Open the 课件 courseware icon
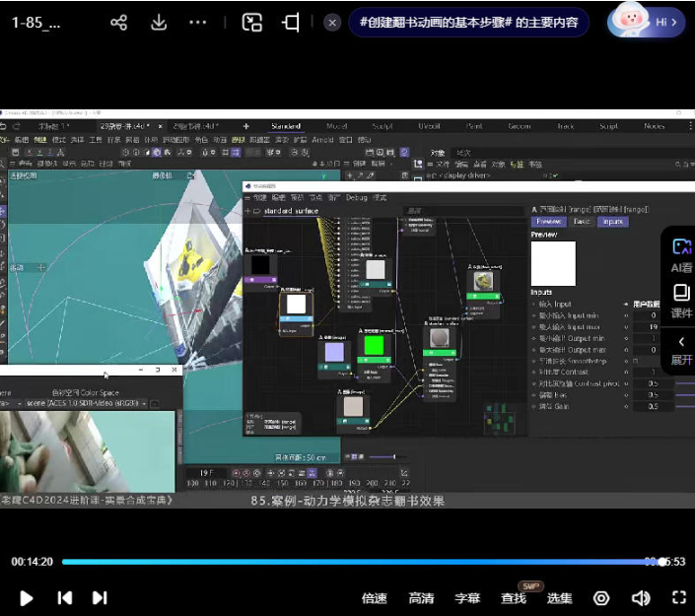This screenshot has height=616, width=695. tap(681, 301)
